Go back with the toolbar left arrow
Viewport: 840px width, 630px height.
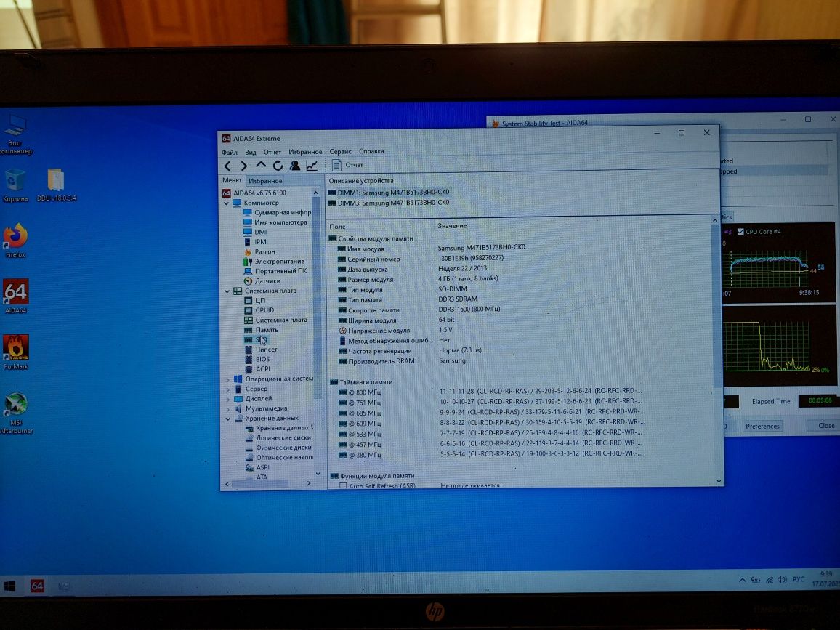coord(227,166)
